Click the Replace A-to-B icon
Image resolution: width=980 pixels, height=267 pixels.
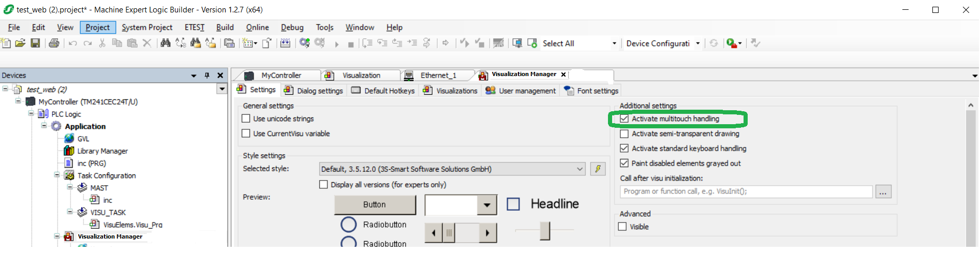coord(181,43)
